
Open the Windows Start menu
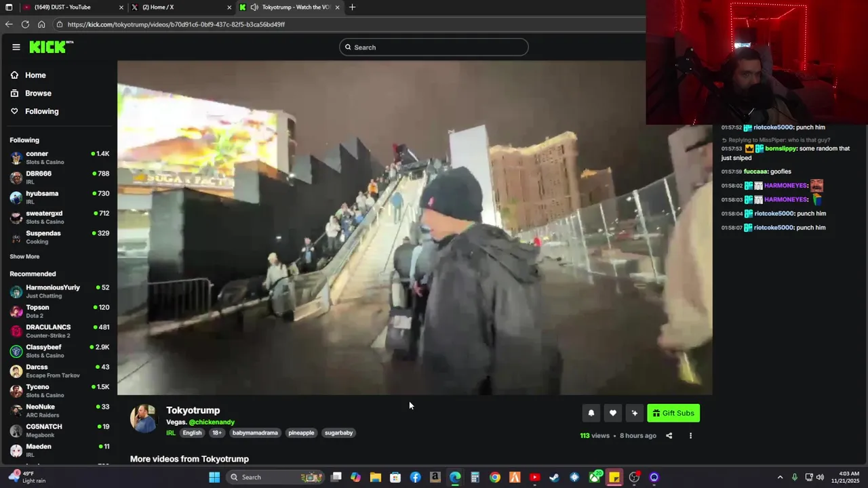click(x=214, y=477)
